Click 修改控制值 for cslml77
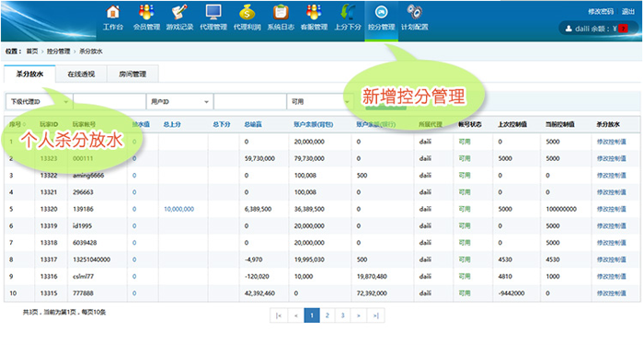The image size is (644, 345). tap(611, 276)
